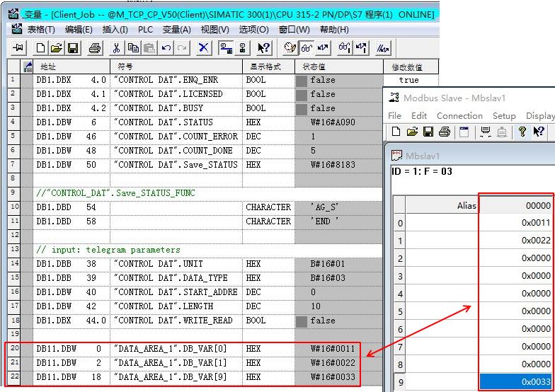Open the 选项(O) menu

click(x=253, y=30)
